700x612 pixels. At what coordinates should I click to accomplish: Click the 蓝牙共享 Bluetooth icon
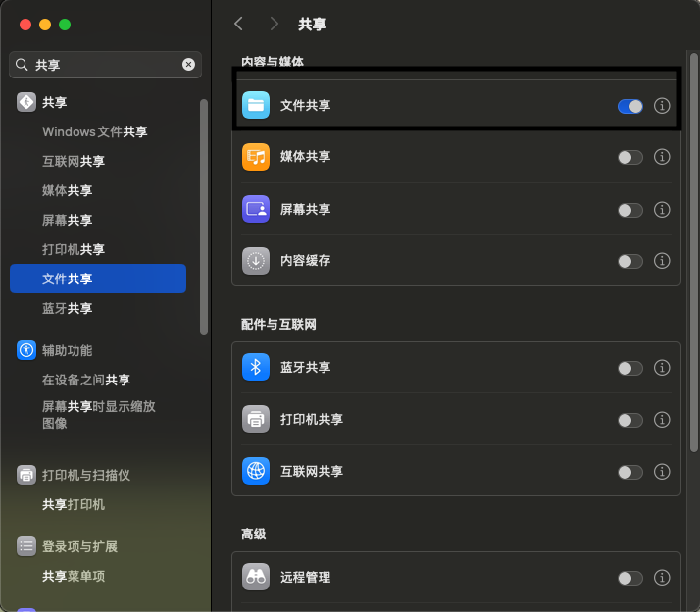tap(255, 367)
